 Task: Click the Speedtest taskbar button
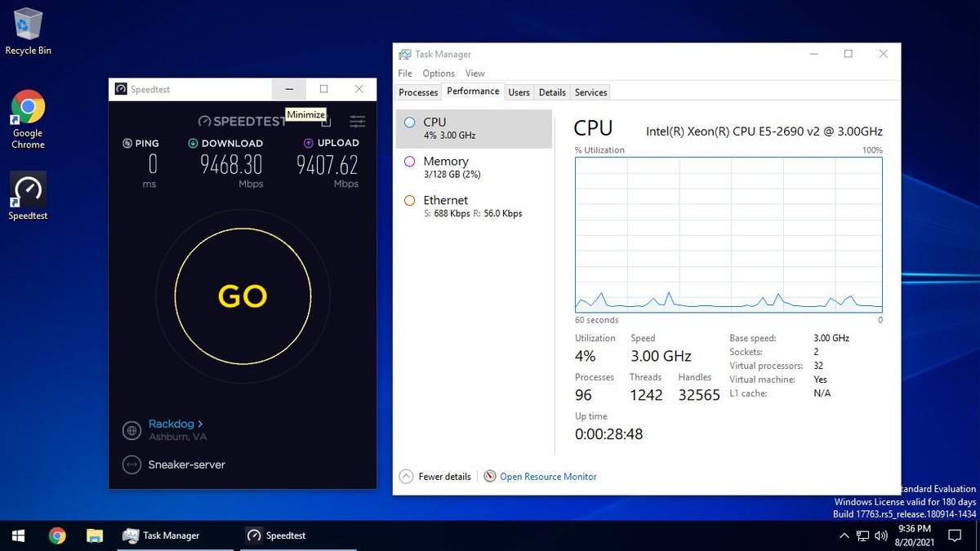click(298, 535)
